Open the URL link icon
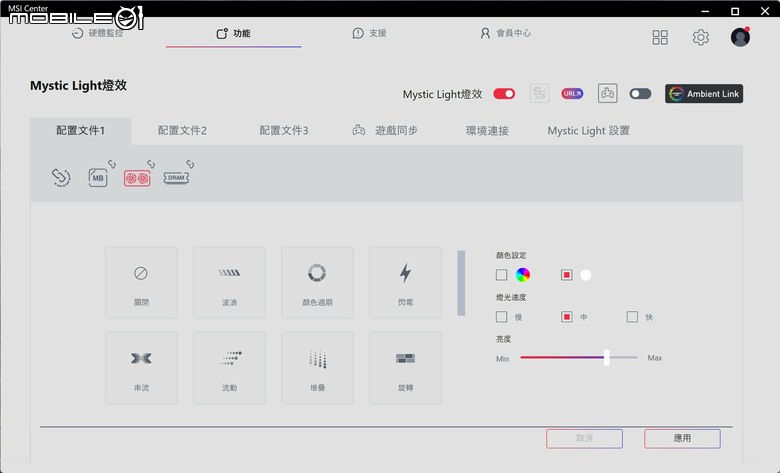 [x=572, y=94]
